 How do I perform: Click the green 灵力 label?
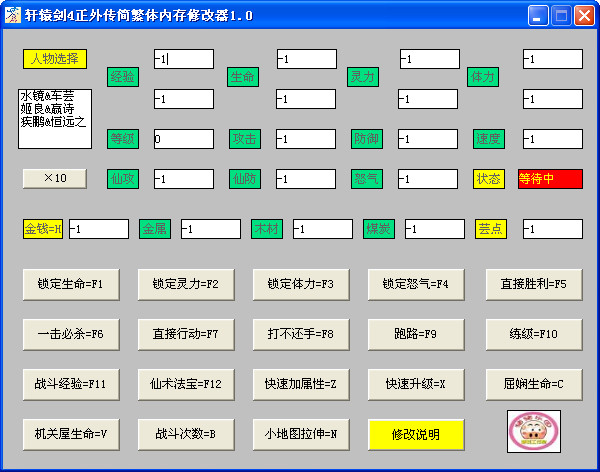tap(363, 77)
